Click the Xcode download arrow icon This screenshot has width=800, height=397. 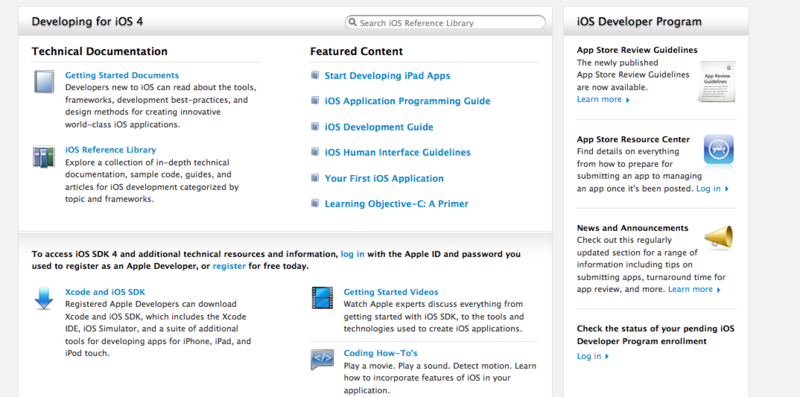coord(44,299)
